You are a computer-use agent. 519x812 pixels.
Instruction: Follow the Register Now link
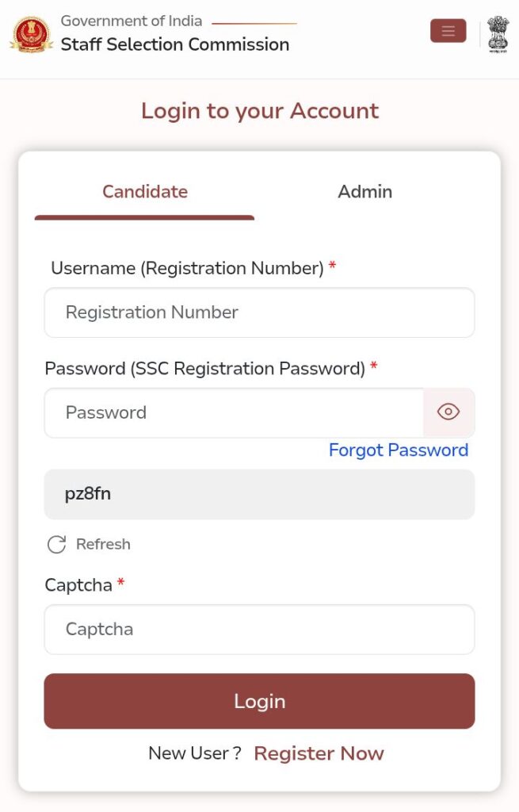coord(319,753)
